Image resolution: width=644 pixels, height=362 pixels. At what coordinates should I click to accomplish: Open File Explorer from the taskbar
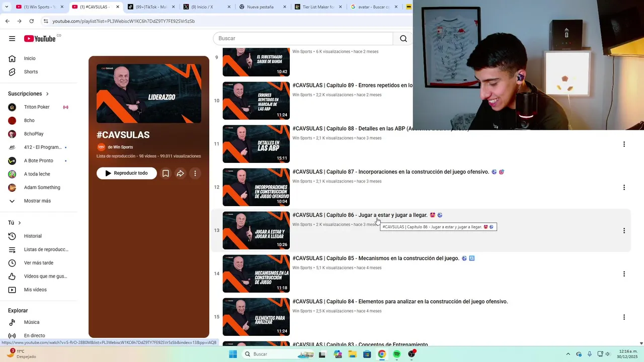353,354
